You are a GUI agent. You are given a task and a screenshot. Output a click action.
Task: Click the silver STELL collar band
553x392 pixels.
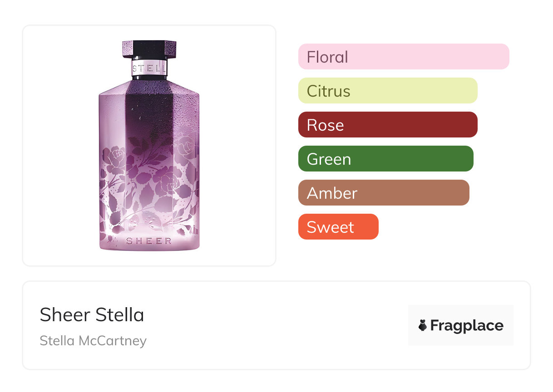point(149,69)
